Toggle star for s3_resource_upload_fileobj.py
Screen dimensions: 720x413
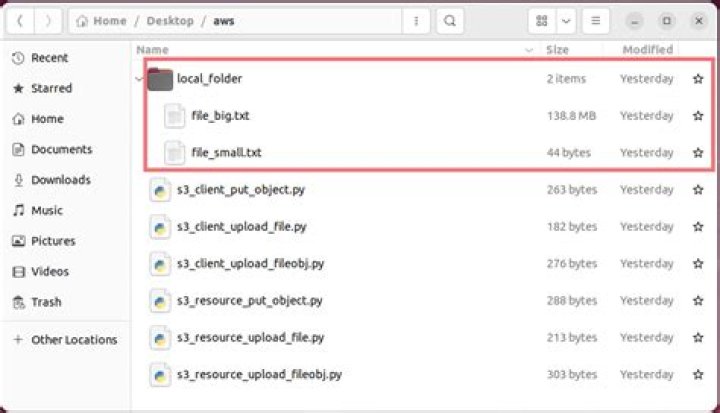click(x=698, y=375)
